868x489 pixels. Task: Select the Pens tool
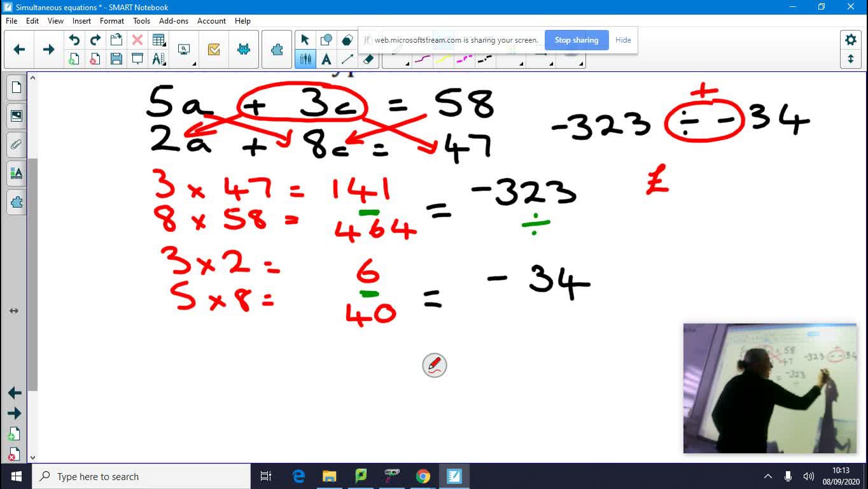point(305,59)
